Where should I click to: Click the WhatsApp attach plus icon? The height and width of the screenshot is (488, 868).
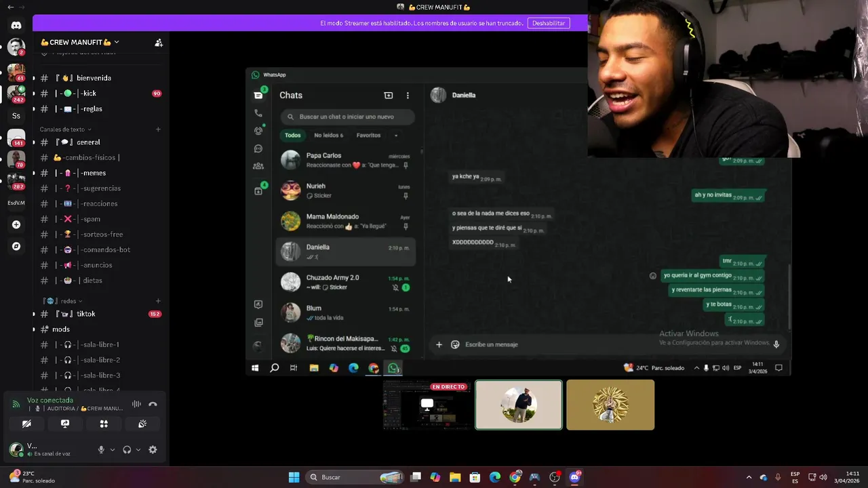[x=439, y=344]
